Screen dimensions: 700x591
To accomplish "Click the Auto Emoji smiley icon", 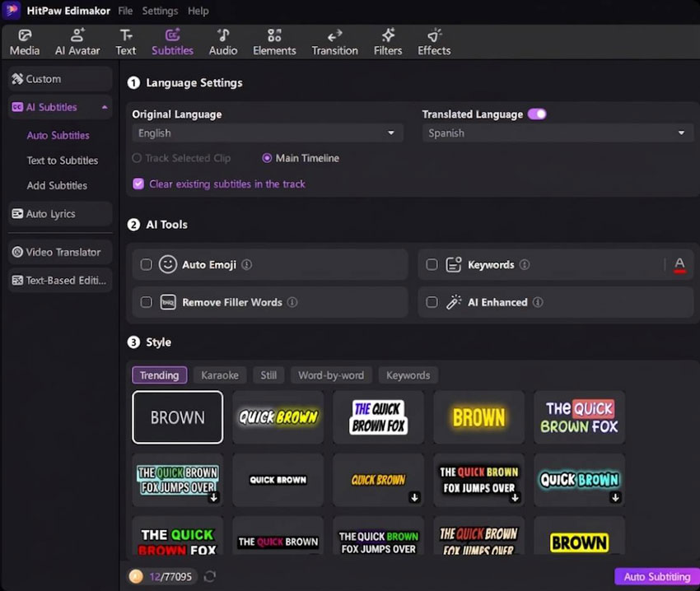I will pyautogui.click(x=168, y=265).
